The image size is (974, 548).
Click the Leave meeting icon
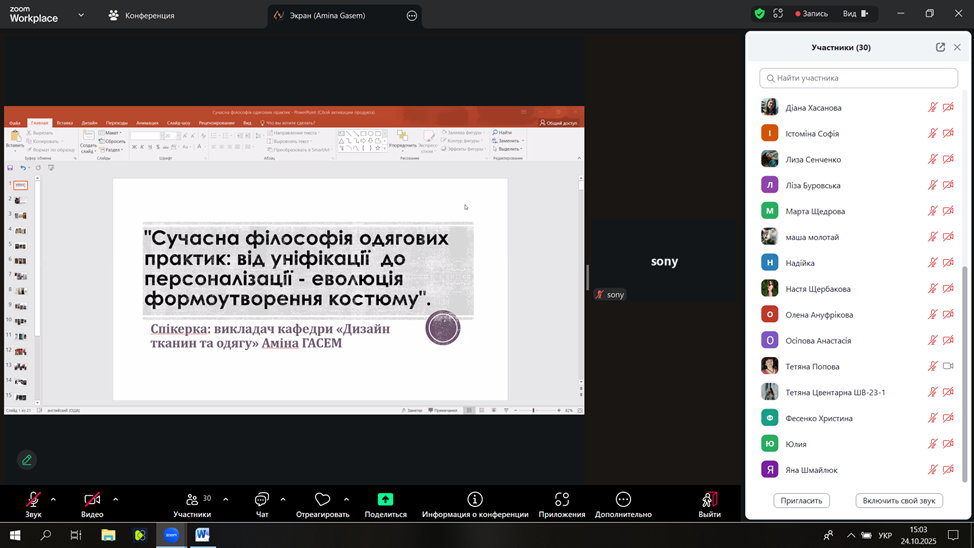coord(709,499)
